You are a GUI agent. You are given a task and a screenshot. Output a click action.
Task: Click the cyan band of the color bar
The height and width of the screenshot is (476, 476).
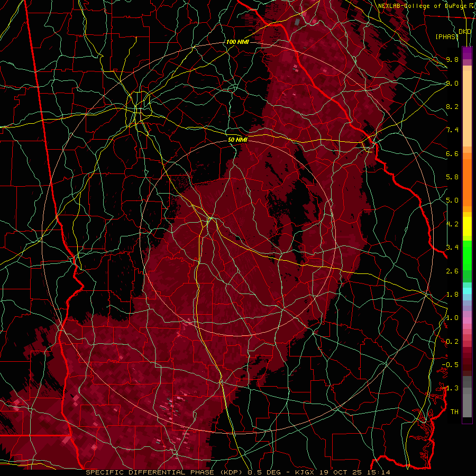pyautogui.click(x=467, y=291)
